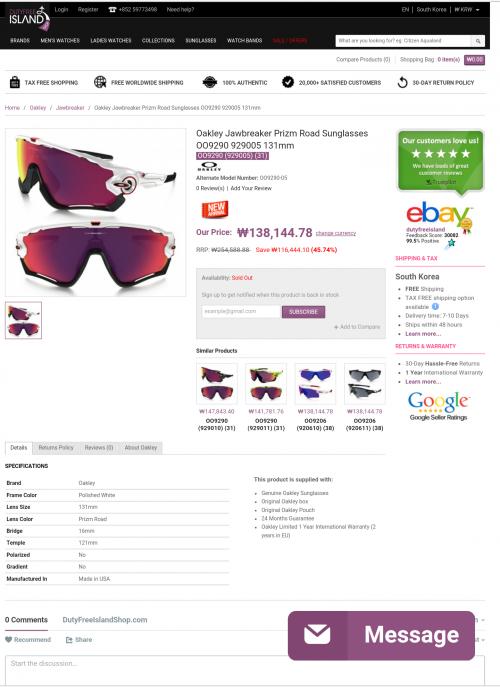Click the Free Worldwide Shipping globe icon
Viewport: 500px width, 687px height.
[100, 82]
